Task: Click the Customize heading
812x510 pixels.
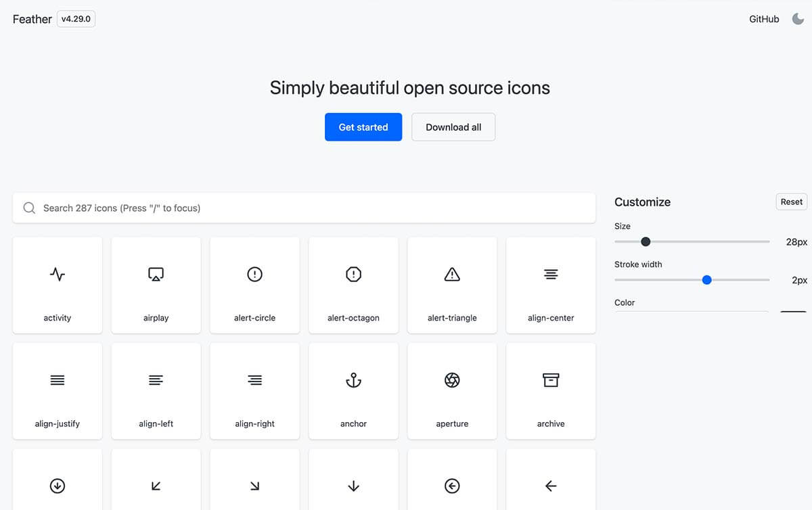Action: pos(642,202)
